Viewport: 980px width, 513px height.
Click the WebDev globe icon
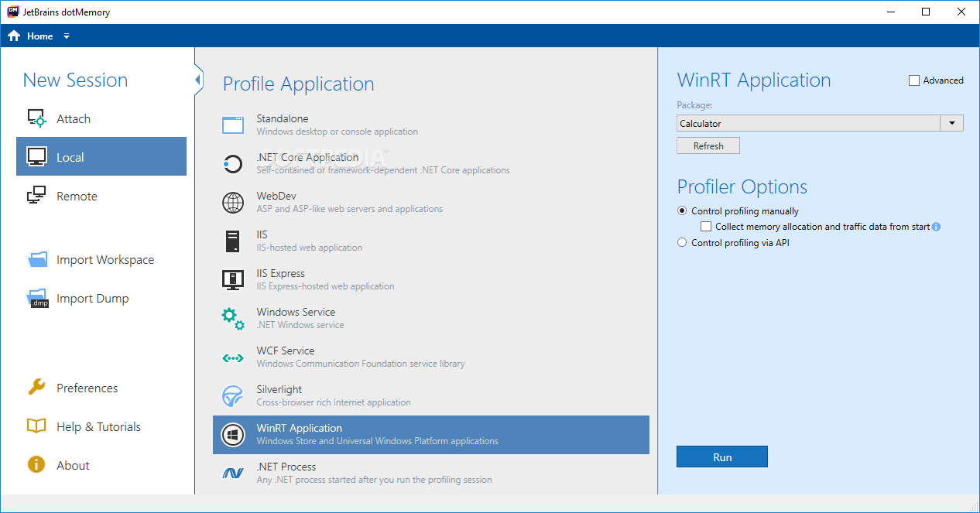click(x=233, y=202)
